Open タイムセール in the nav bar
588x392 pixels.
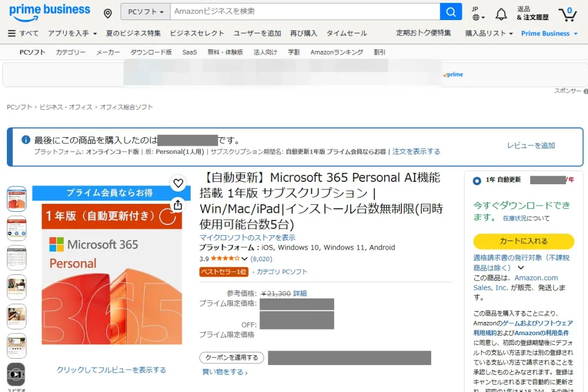coord(346,33)
